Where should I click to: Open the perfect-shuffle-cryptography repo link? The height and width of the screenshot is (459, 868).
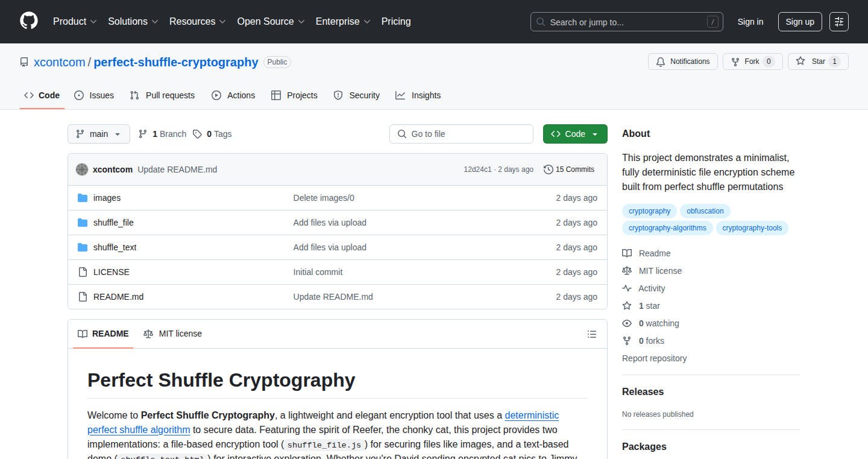[176, 62]
